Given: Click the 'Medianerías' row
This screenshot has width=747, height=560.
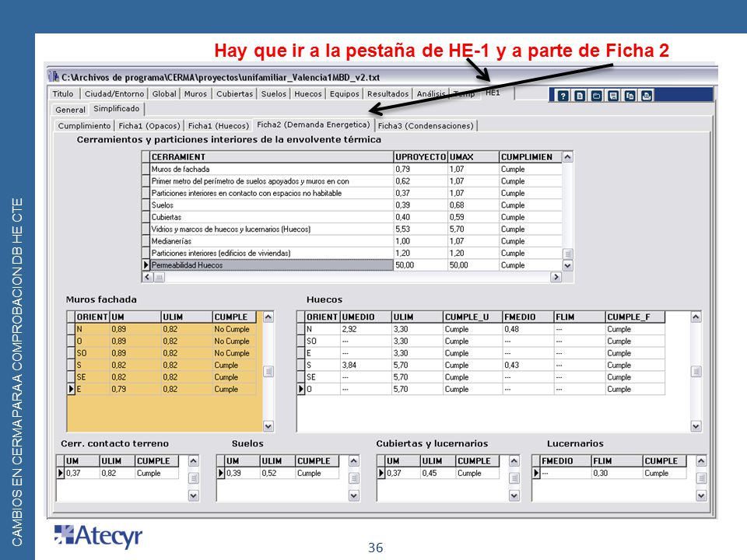Looking at the screenshot, I should [352, 241].
